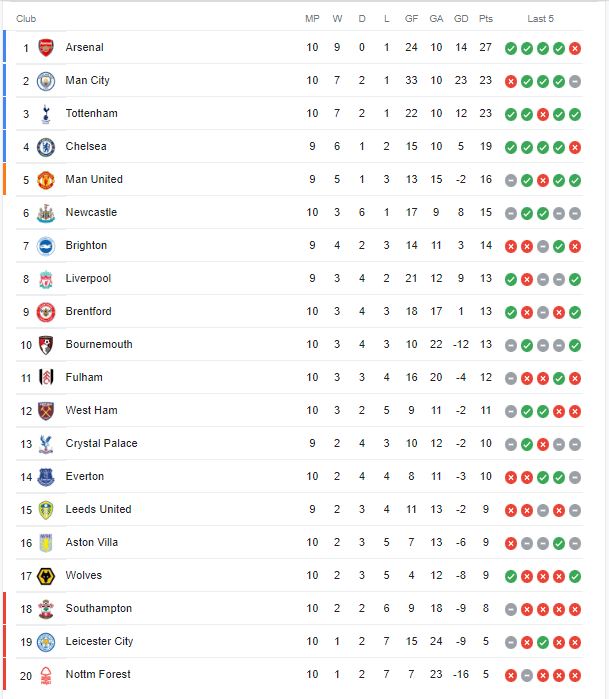Viewport: 609px width, 699px height.
Task: Click Liverpool's latest green win icon
Action: [575, 279]
